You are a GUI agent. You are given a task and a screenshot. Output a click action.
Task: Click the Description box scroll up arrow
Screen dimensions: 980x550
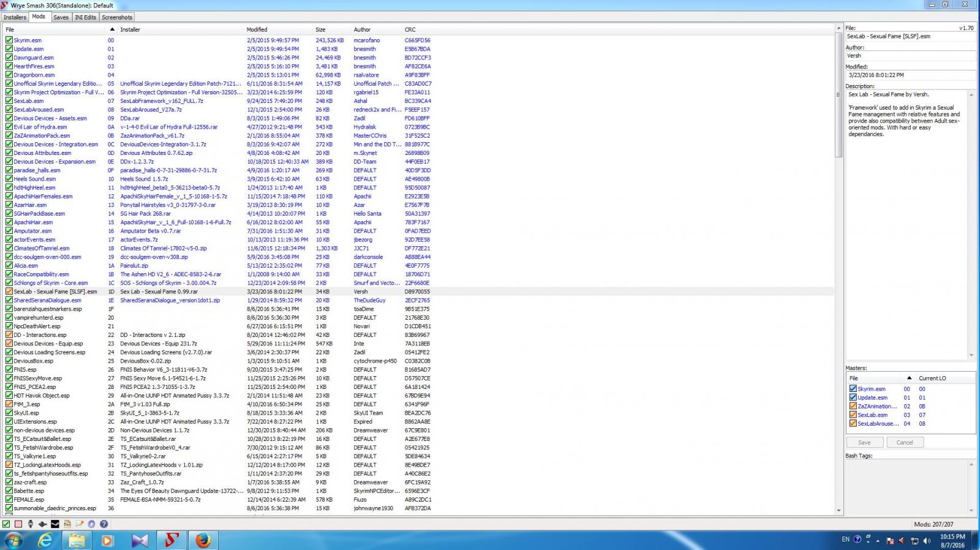971,94
